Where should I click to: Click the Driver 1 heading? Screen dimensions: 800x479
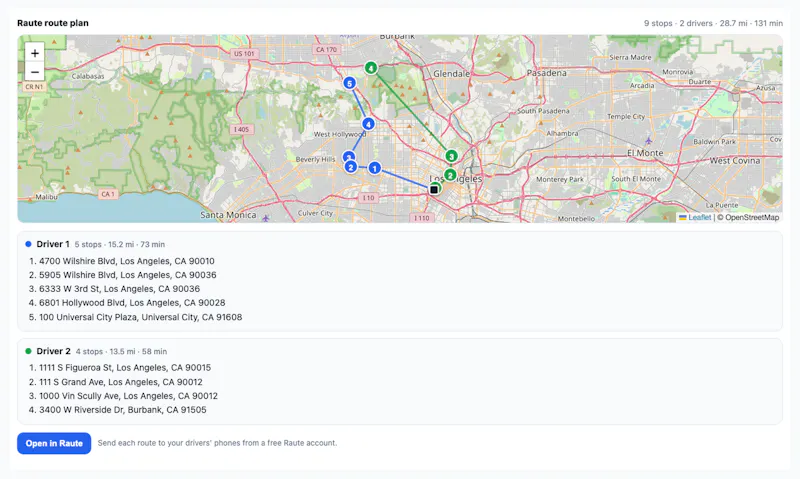53,244
